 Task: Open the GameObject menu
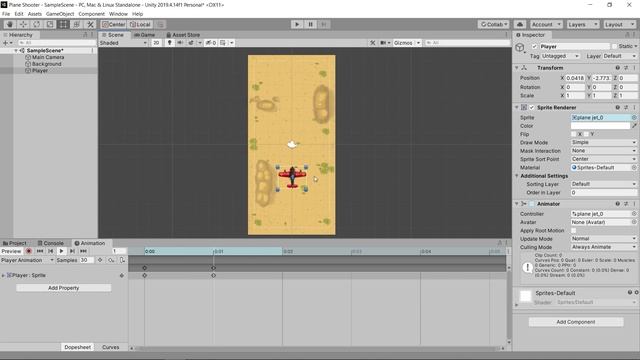click(x=60, y=14)
